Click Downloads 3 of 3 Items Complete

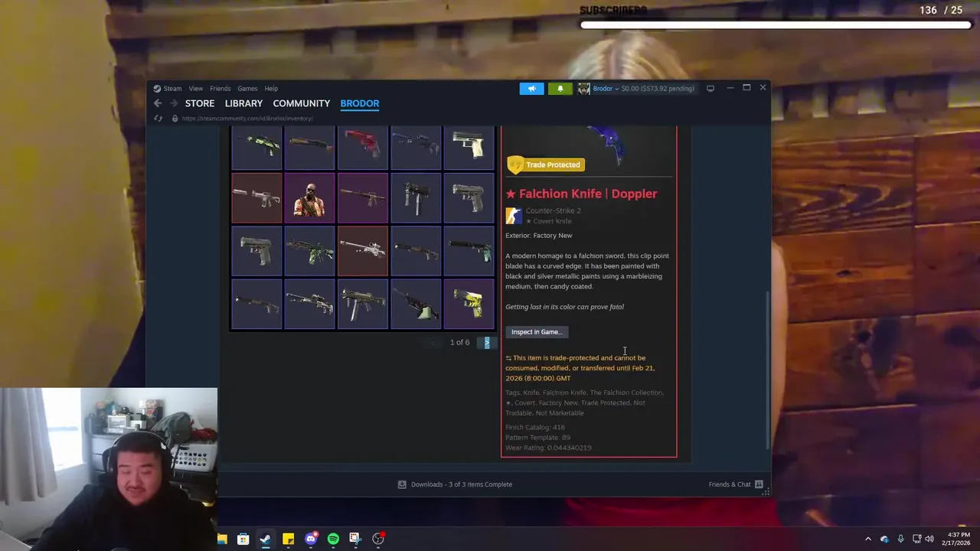[462, 484]
